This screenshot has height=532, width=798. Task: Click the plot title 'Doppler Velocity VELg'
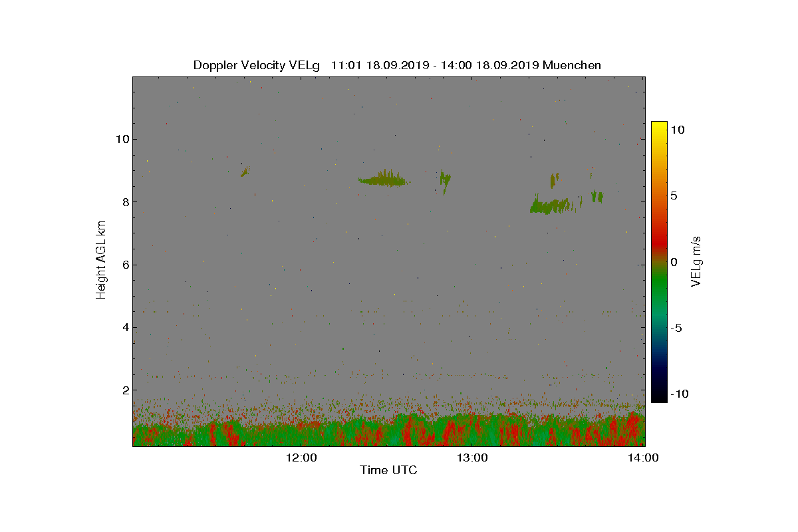[256, 65]
